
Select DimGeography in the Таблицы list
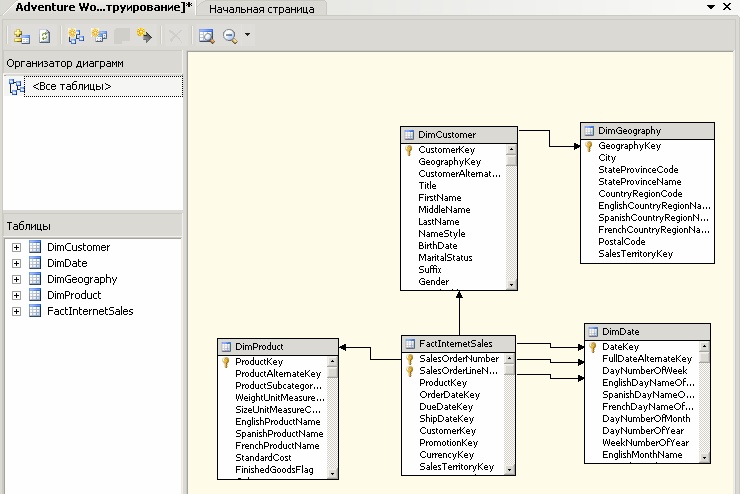click(82, 279)
